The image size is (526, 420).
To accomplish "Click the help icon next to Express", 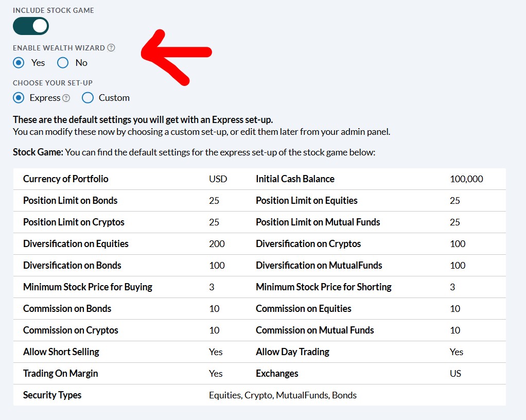I will [x=66, y=98].
